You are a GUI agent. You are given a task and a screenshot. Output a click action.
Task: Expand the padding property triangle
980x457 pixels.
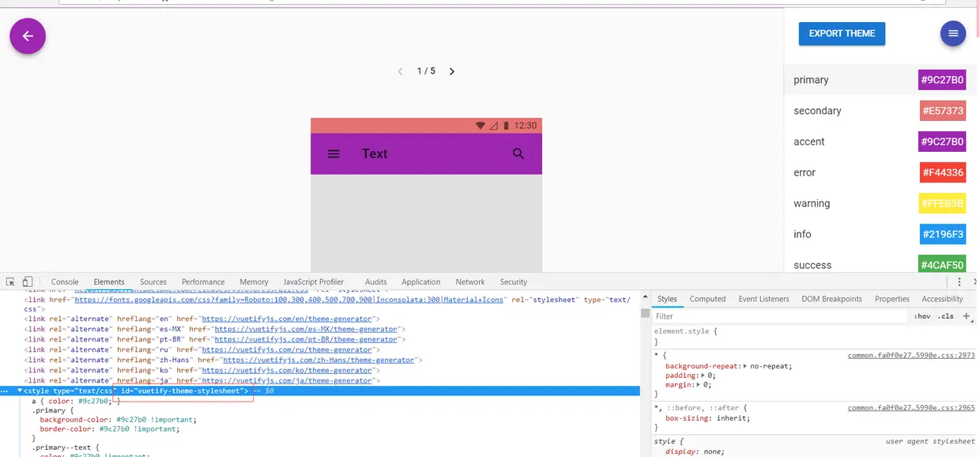pos(703,376)
